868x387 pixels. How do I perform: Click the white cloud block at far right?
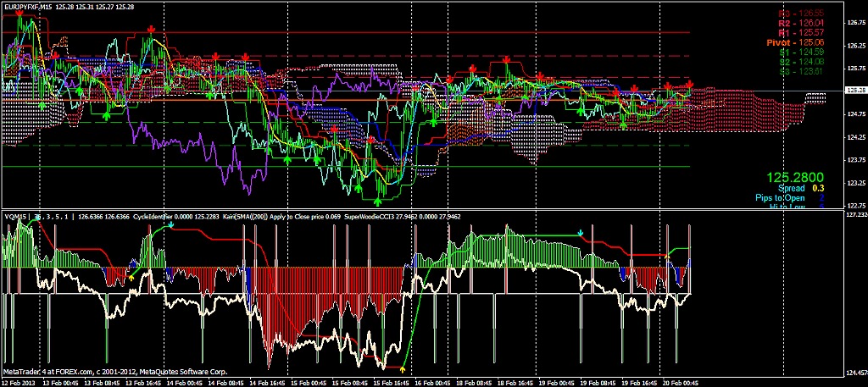click(x=815, y=97)
